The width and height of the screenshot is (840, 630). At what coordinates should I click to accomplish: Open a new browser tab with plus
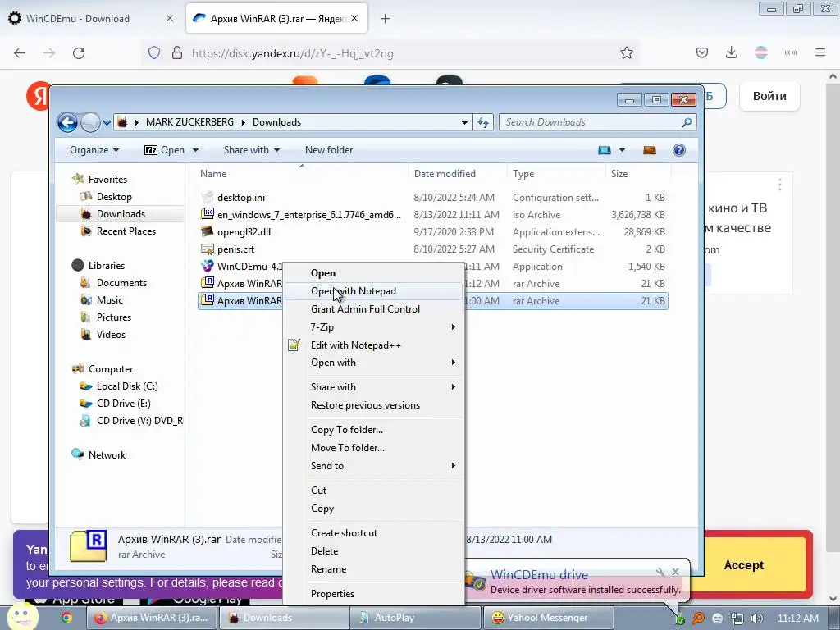pyautogui.click(x=385, y=19)
